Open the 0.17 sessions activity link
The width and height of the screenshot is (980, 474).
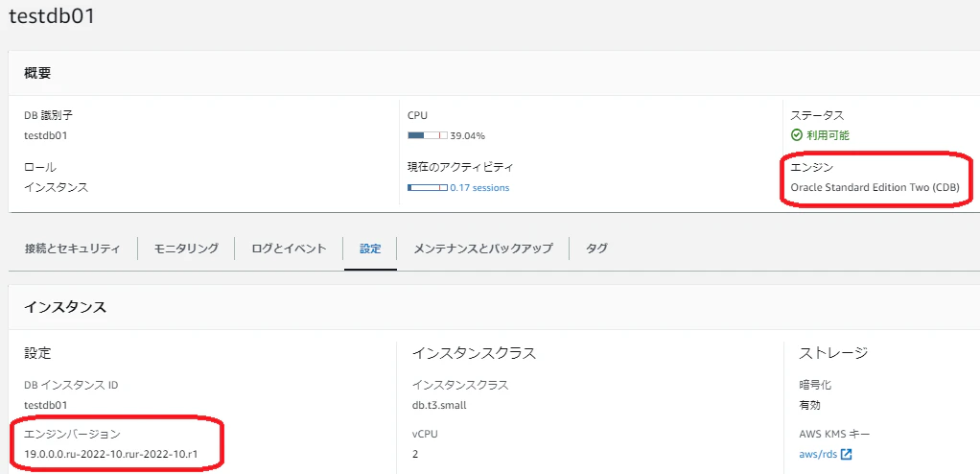pos(479,188)
